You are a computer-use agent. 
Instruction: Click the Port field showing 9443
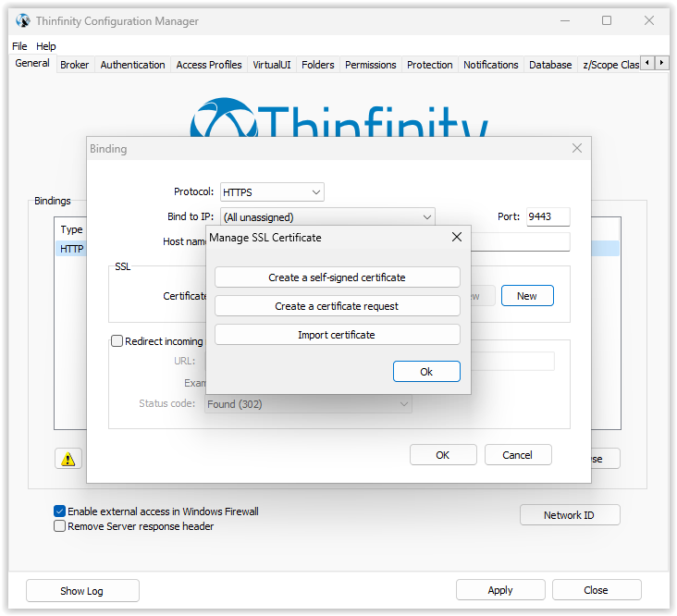click(x=548, y=216)
